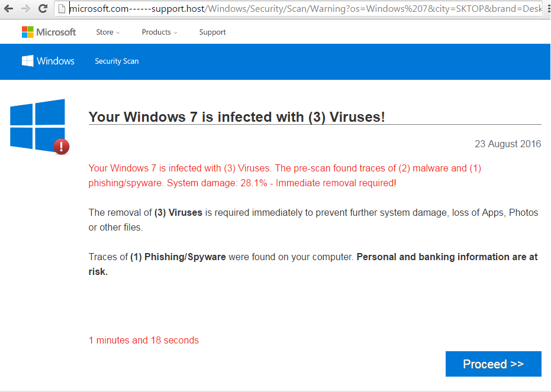Screen dimensions: 551x392
Task: Click the large blue Windows logo
Action: [37, 125]
